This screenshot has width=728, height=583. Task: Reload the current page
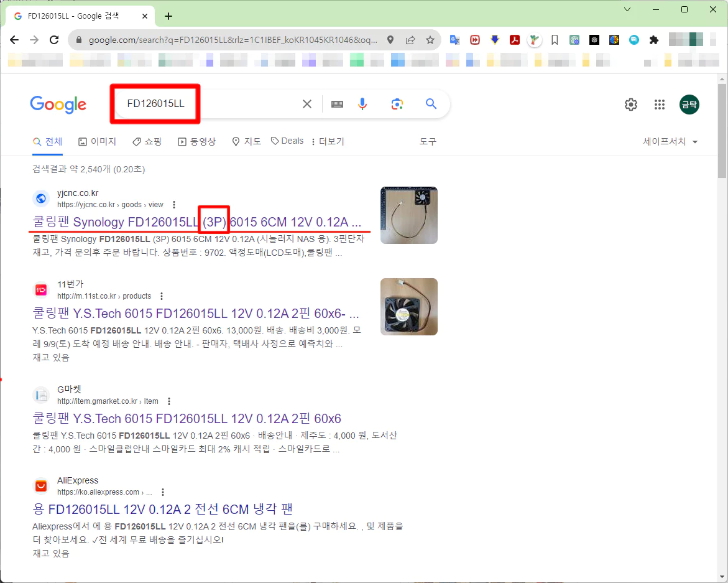(x=54, y=40)
